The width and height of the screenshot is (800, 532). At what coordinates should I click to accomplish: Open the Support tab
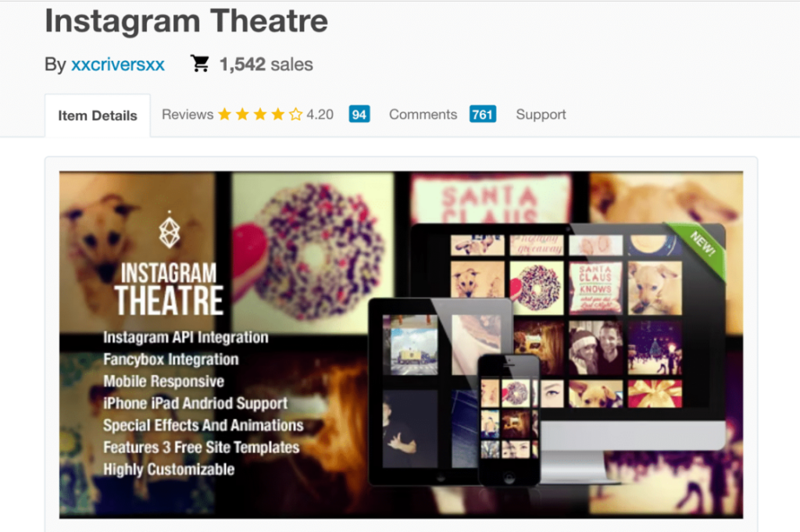pos(541,114)
